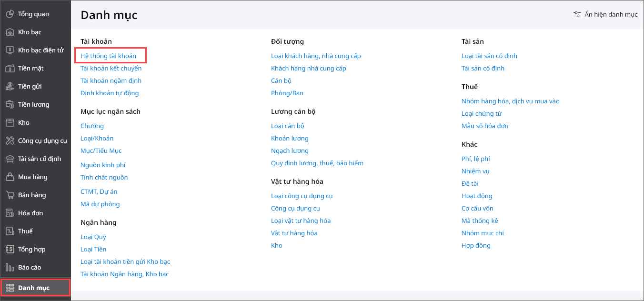Click the Bán hàng cart icon
This screenshot has width=644, height=301.
click(x=10, y=195)
